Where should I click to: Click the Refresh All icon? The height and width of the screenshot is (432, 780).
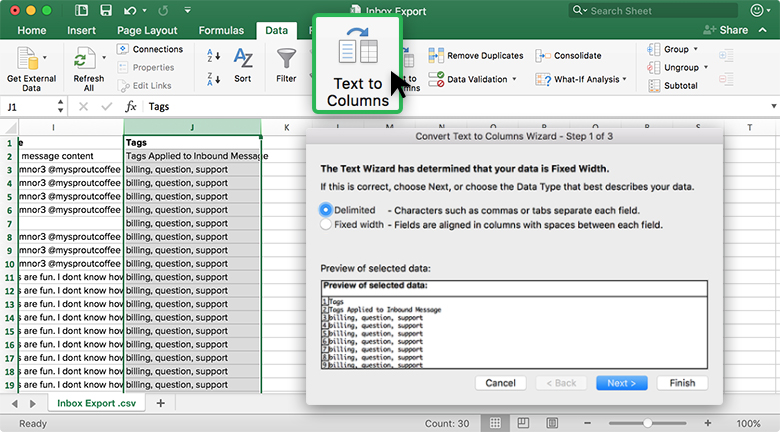click(x=85, y=58)
